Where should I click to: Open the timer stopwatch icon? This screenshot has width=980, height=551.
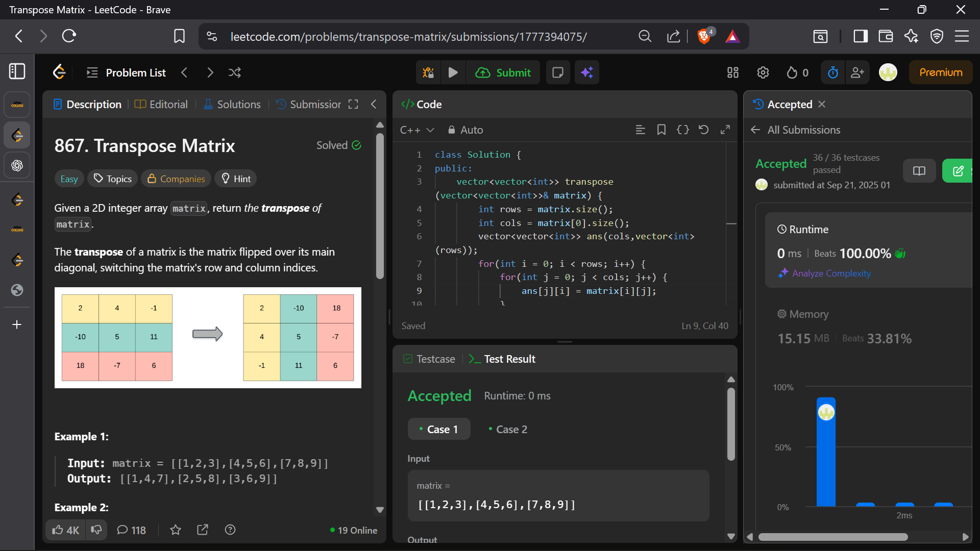[833, 72]
